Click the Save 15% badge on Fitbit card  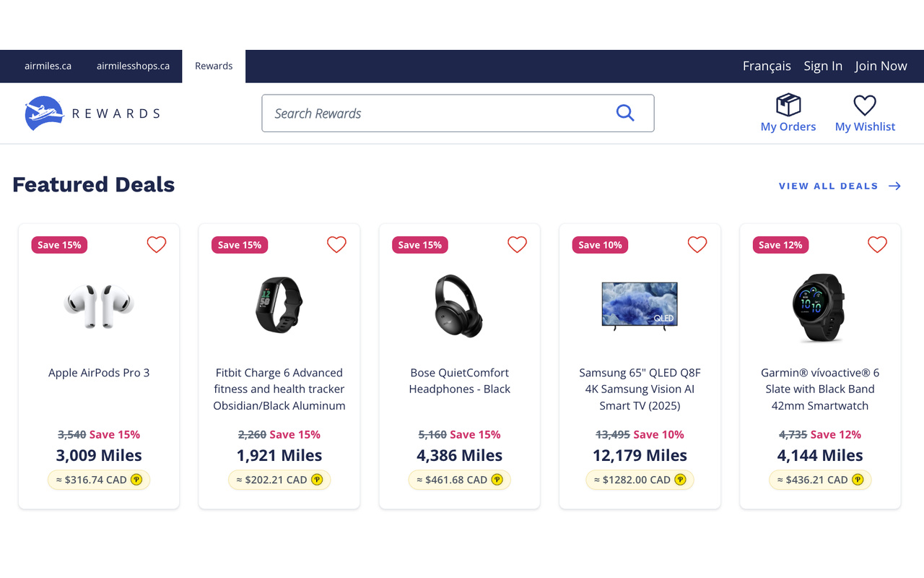(240, 245)
